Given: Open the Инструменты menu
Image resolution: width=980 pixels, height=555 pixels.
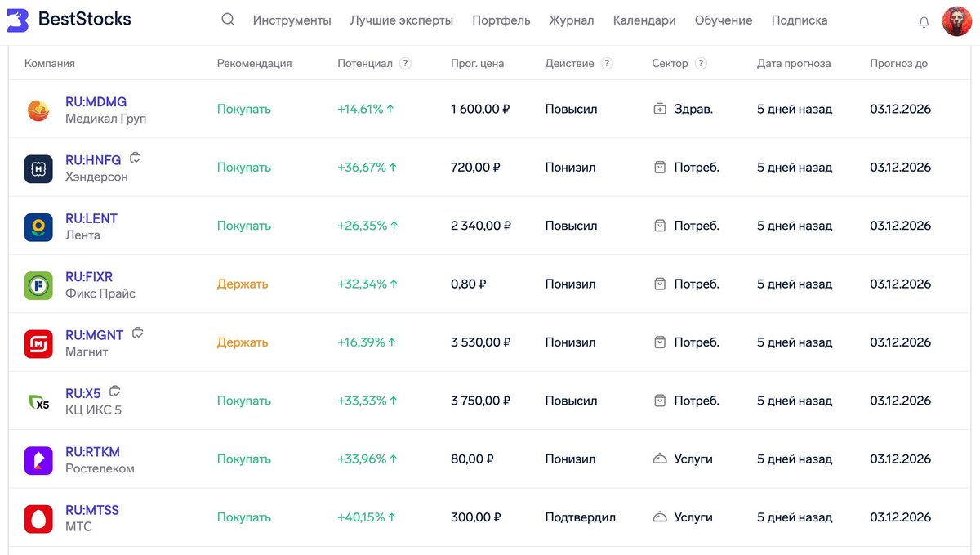Looking at the screenshot, I should coord(292,20).
